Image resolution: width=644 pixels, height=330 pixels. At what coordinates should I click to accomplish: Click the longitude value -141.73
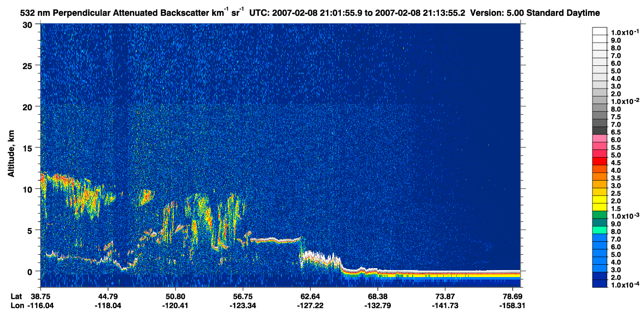pos(445,305)
